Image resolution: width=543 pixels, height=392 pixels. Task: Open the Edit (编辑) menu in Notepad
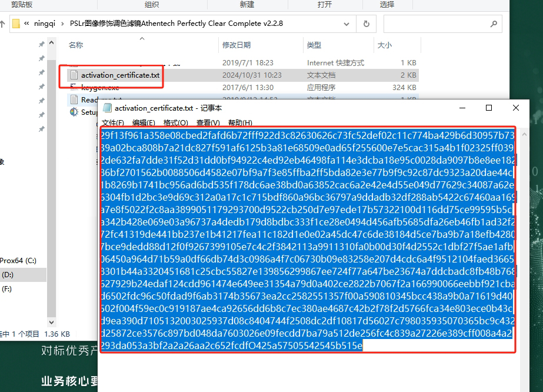(144, 122)
